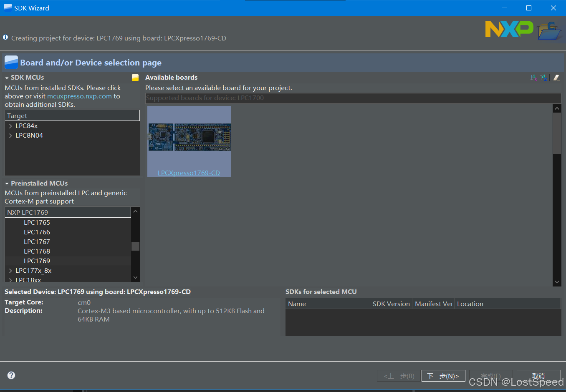The image size is (566, 392).
Task: Click the Target Core value cm0
Action: tap(84, 303)
